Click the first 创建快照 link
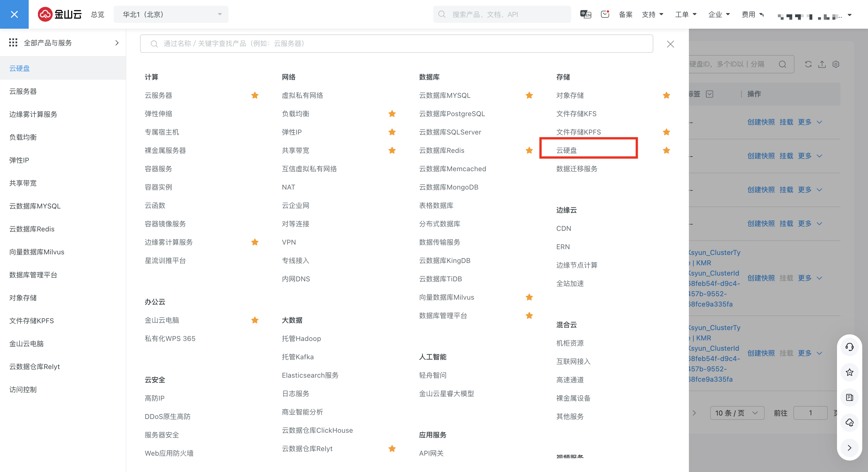This screenshot has height=472, width=868. (761, 122)
